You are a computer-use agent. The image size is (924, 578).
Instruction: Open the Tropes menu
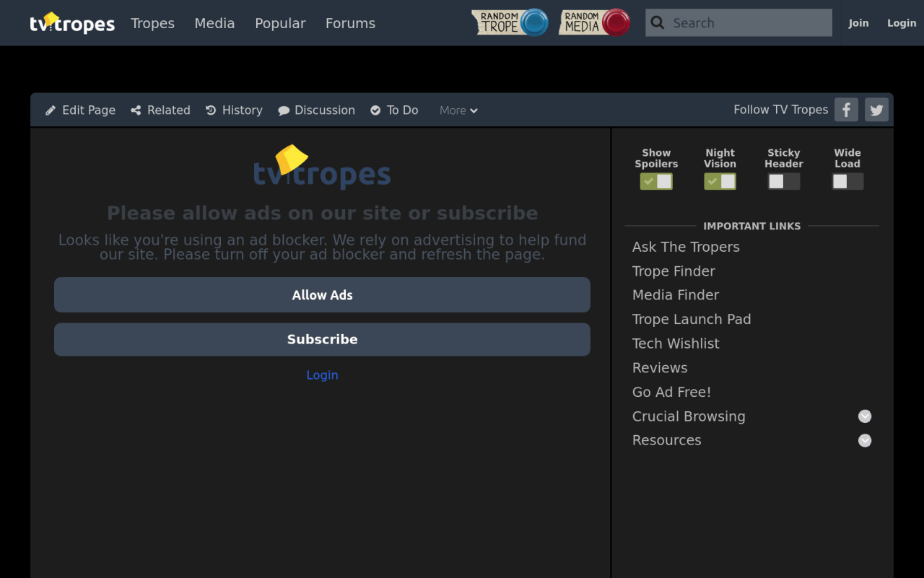click(x=152, y=23)
